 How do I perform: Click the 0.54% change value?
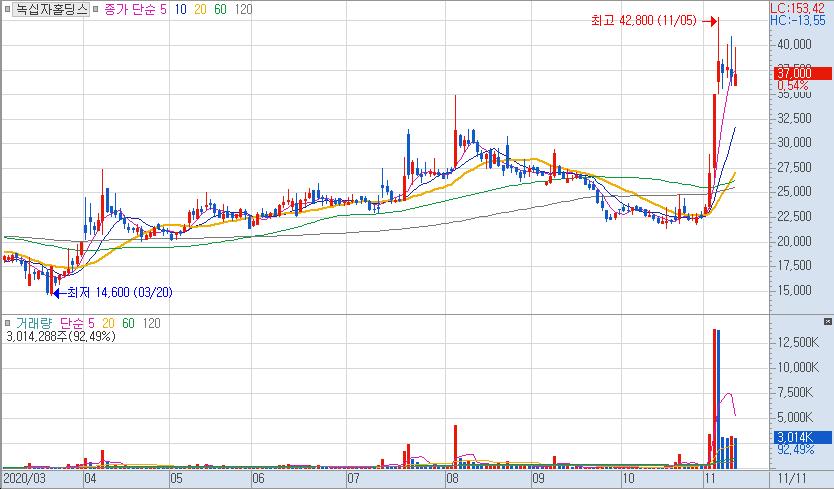793,86
